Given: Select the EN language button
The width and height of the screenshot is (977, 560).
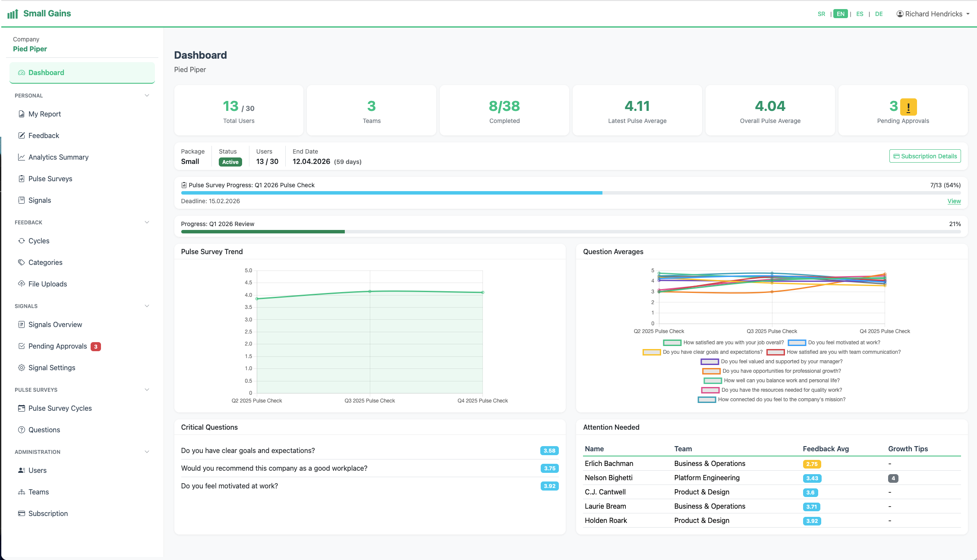Looking at the screenshot, I should 841,14.
